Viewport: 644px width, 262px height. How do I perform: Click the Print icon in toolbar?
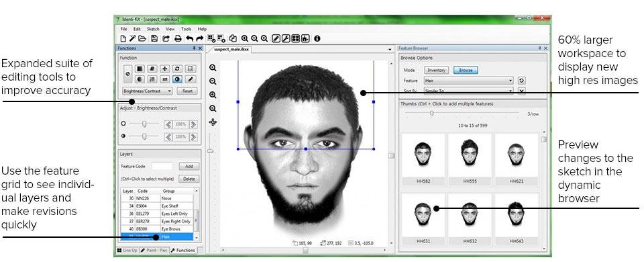178,39
